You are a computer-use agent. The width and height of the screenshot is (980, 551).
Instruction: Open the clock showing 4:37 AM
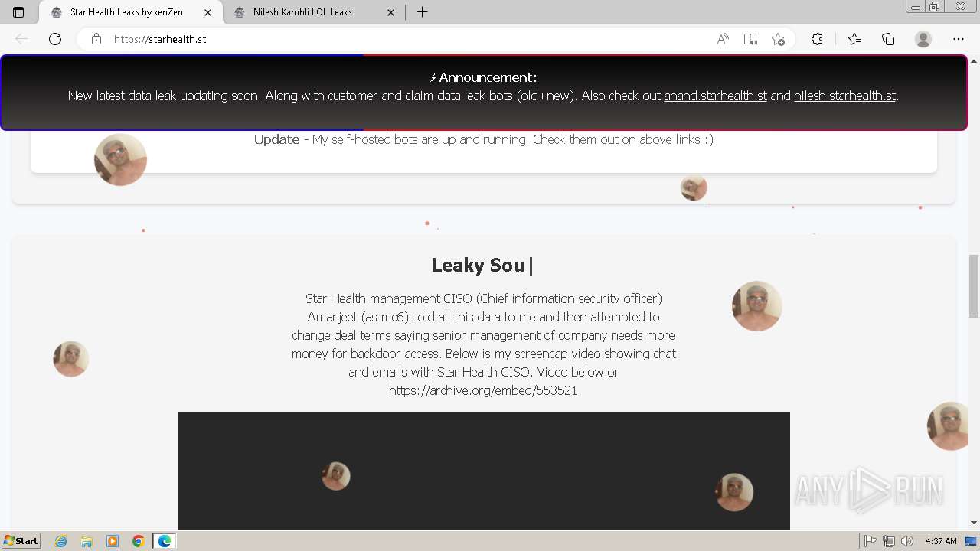pyautogui.click(x=941, y=541)
